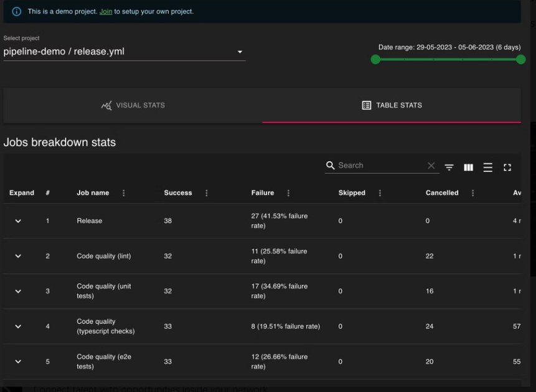Open the three-dot menu on the Job name column
Screen dimensions: 536x392
click(123, 193)
